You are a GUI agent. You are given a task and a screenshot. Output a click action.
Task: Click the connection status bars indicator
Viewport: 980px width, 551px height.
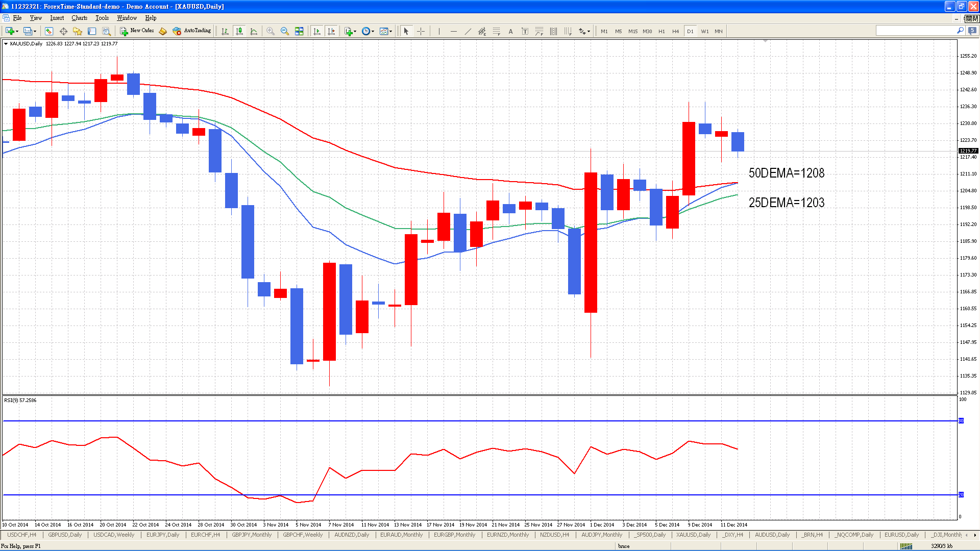pos(906,546)
